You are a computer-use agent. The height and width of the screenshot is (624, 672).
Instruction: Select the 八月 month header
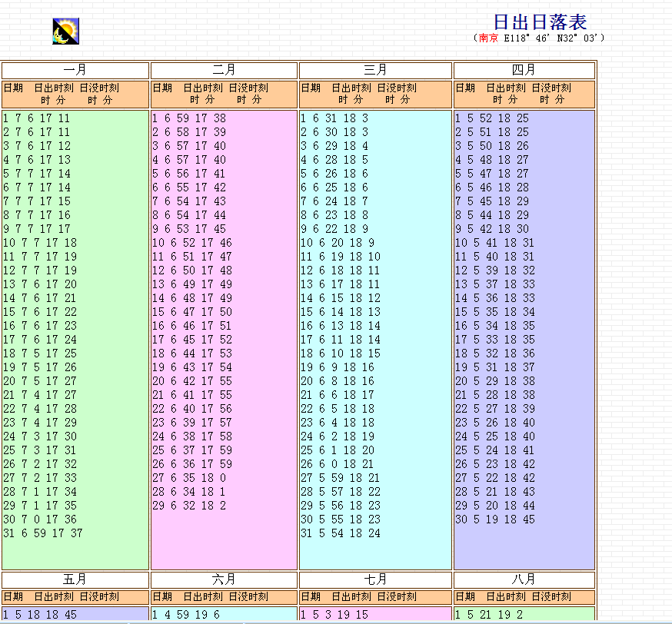coord(524,579)
